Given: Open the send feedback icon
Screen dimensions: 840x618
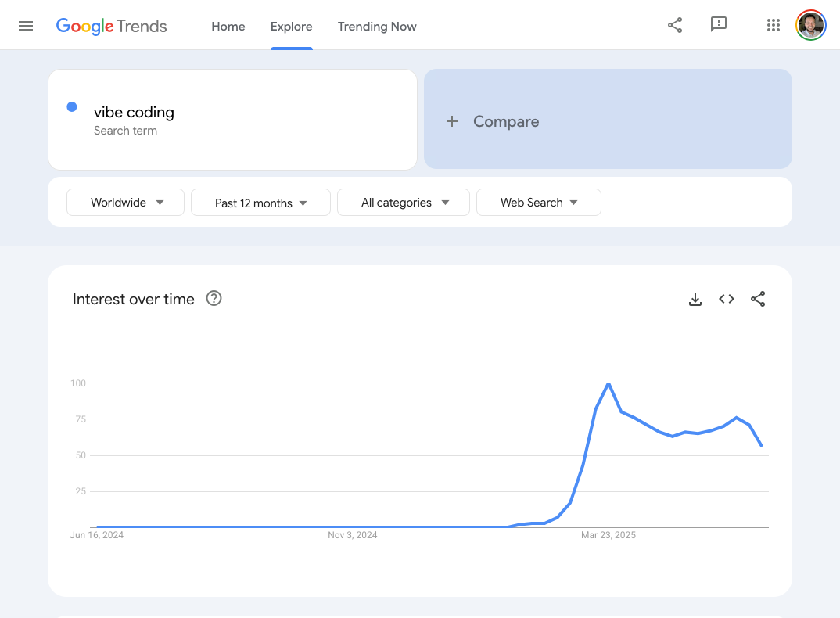Looking at the screenshot, I should point(718,25).
